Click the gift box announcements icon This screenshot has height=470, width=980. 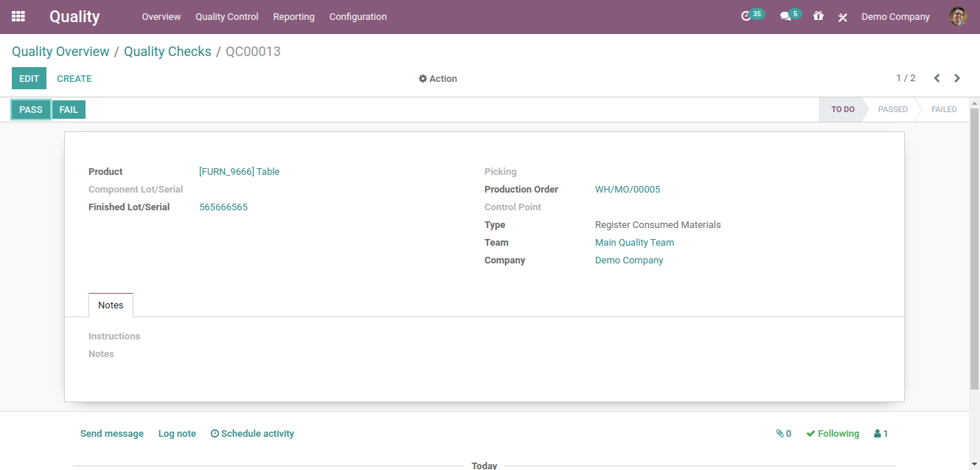[818, 16]
